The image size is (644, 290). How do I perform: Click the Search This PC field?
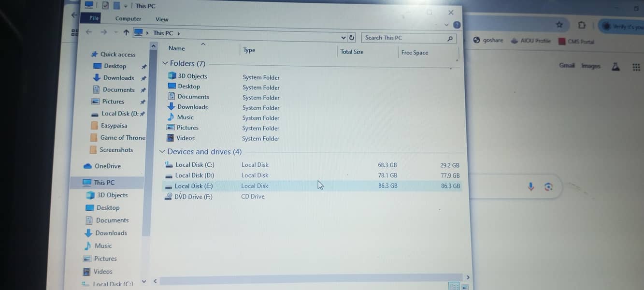[403, 38]
